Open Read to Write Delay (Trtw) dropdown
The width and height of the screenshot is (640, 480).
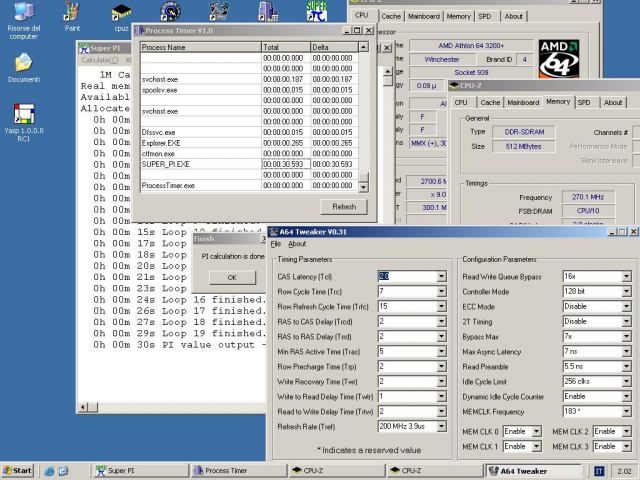[441, 412]
